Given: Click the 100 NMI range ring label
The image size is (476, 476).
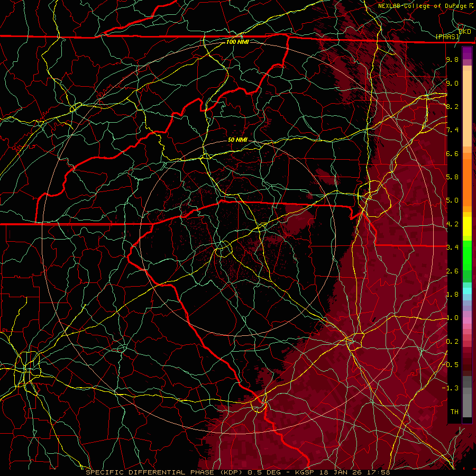Looking at the screenshot, I should point(237,42).
